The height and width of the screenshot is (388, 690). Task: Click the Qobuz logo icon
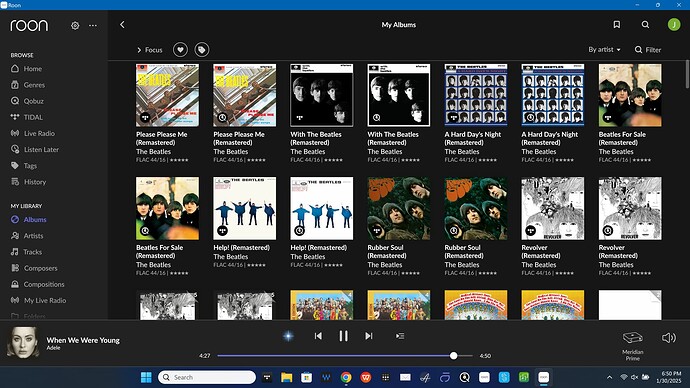click(15, 101)
